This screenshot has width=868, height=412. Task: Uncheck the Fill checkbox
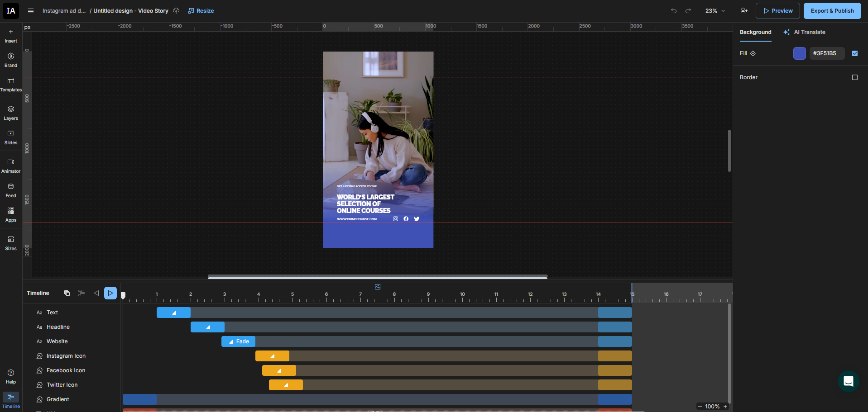[x=855, y=53]
